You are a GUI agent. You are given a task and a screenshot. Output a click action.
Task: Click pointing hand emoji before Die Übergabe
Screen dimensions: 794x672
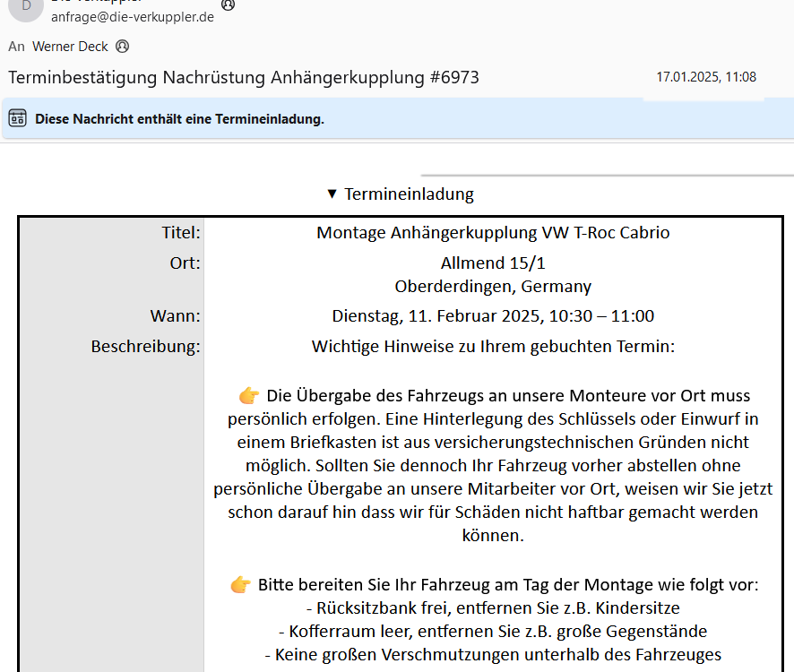click(x=249, y=395)
